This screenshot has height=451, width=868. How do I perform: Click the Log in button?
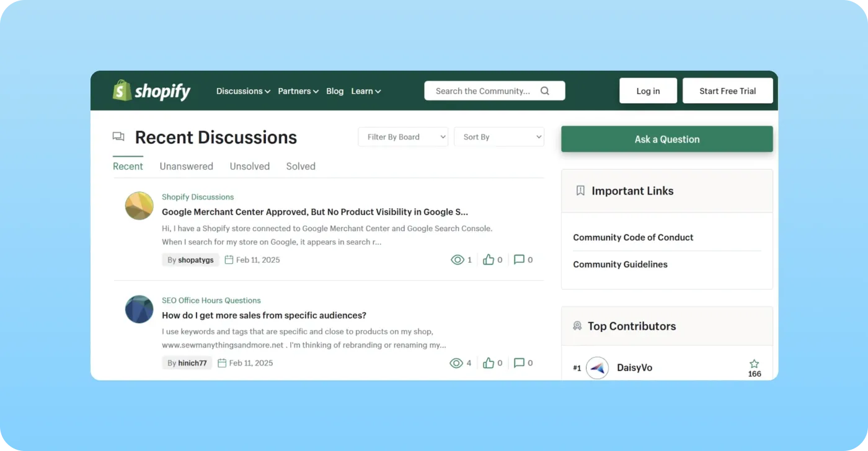pyautogui.click(x=648, y=91)
